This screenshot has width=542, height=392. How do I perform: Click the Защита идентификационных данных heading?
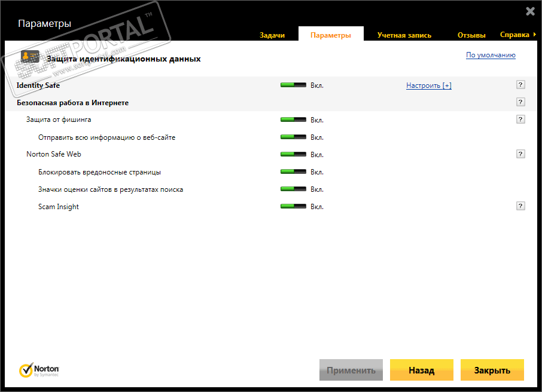124,59
